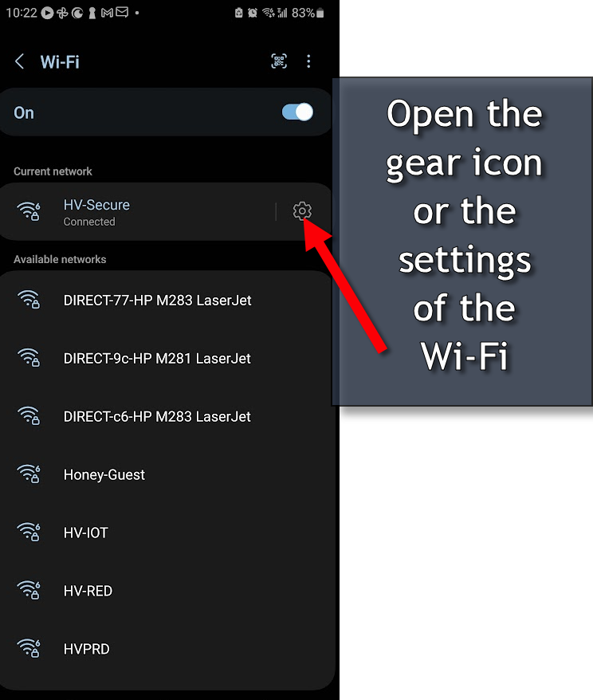Tap the HV-RED network name
Viewport: 593px width, 700px height.
click(88, 591)
